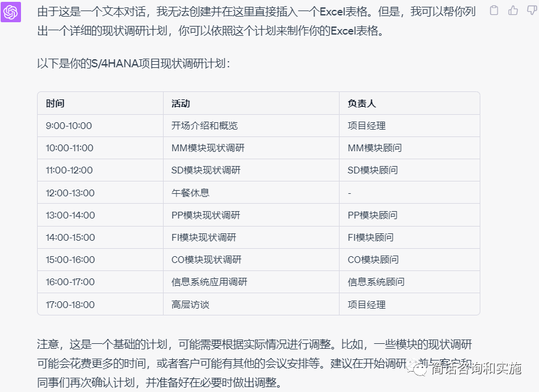Copy the response using the clipboard icon
This screenshot has width=539, height=392.
pyautogui.click(x=493, y=10)
